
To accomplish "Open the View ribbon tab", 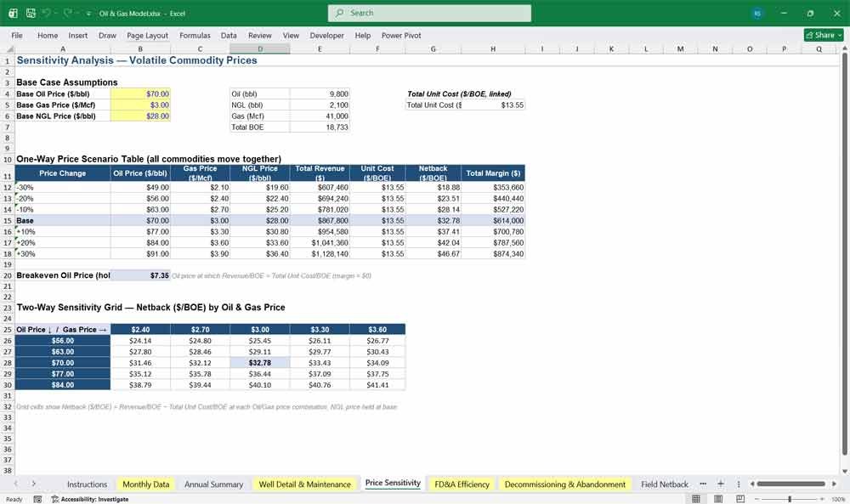I will coord(291,35).
